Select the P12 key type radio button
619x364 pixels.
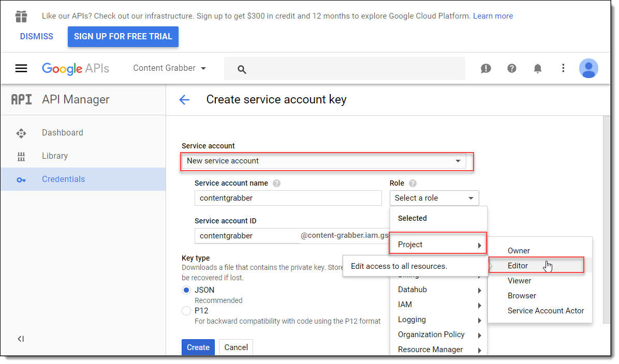pyautogui.click(x=186, y=311)
